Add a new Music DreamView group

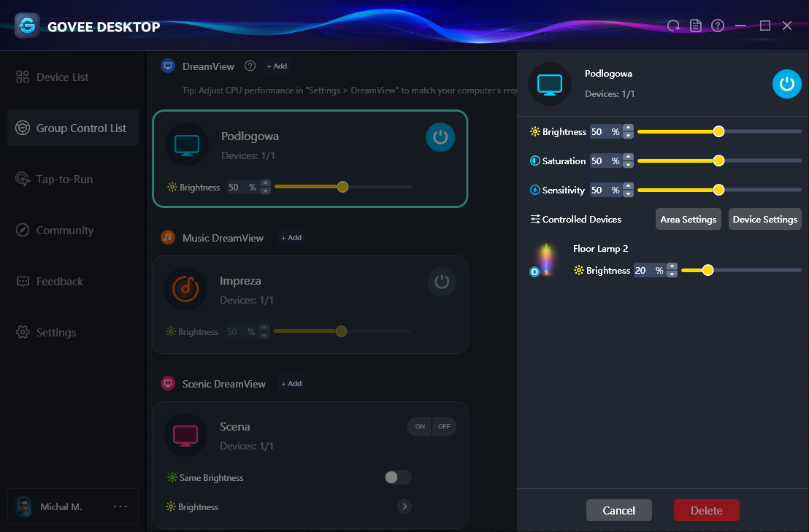pyautogui.click(x=291, y=238)
